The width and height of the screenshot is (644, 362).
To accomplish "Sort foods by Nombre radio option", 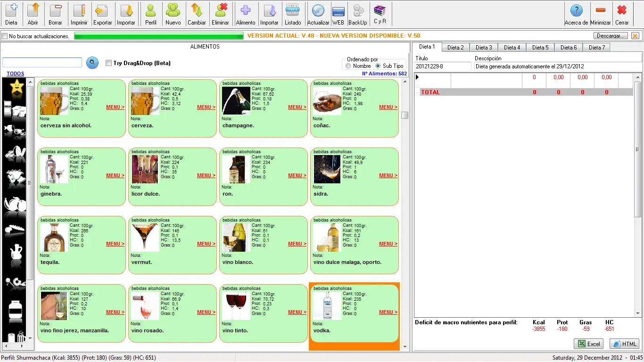I will point(348,66).
